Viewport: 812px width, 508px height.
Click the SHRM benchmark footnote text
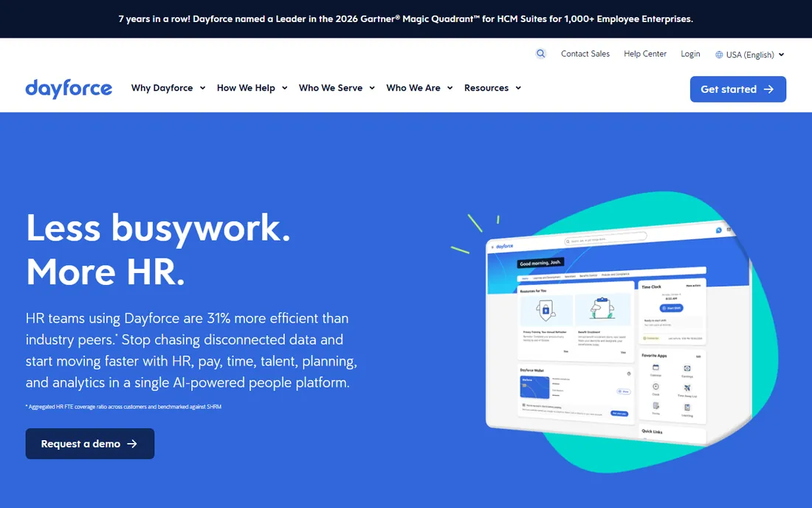pyautogui.click(x=124, y=407)
